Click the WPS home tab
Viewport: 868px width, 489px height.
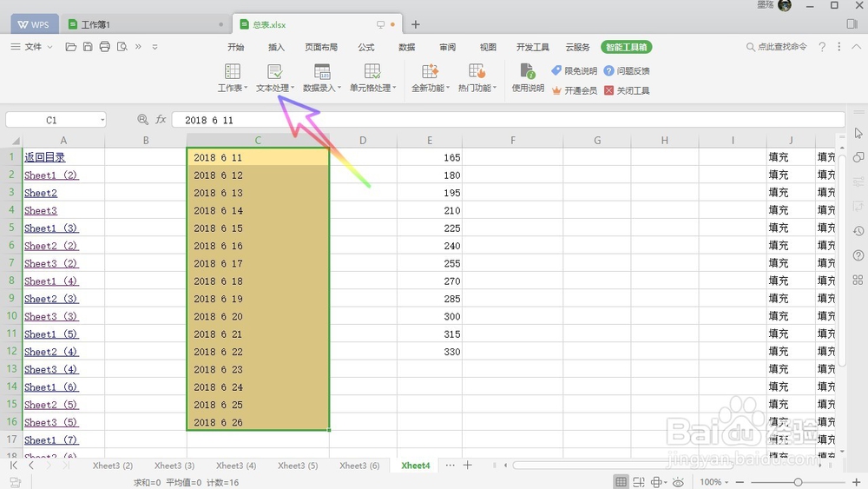coord(33,24)
